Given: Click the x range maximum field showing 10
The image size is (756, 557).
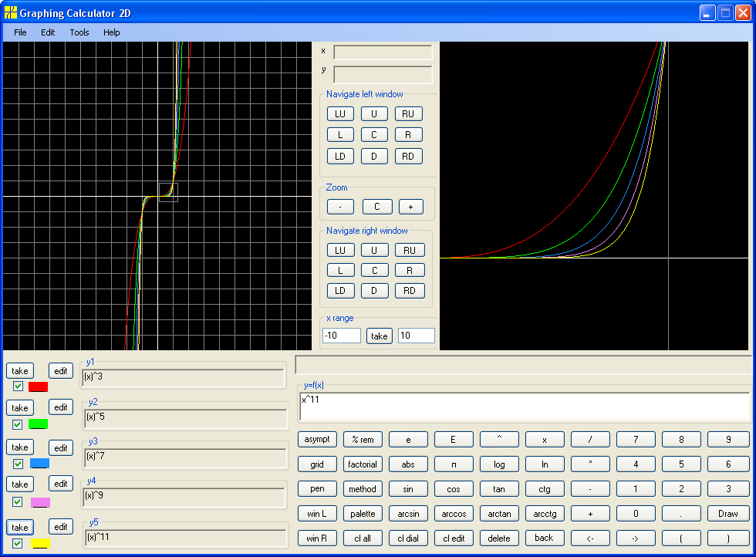Looking at the screenshot, I should [x=416, y=336].
